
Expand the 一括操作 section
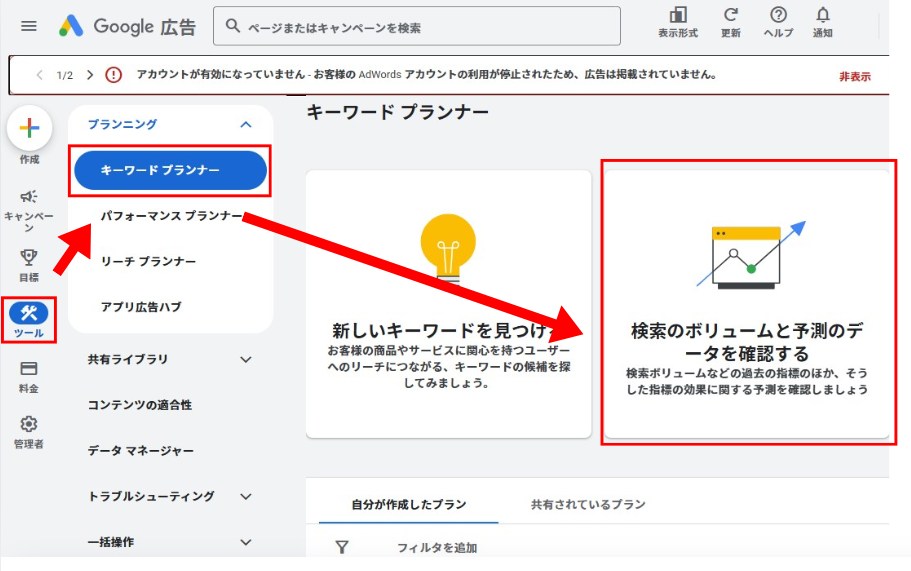[x=246, y=542]
